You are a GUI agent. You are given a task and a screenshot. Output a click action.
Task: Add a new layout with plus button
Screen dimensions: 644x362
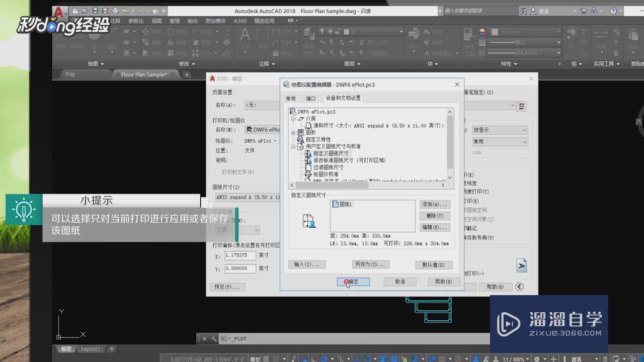pyautogui.click(x=112, y=348)
